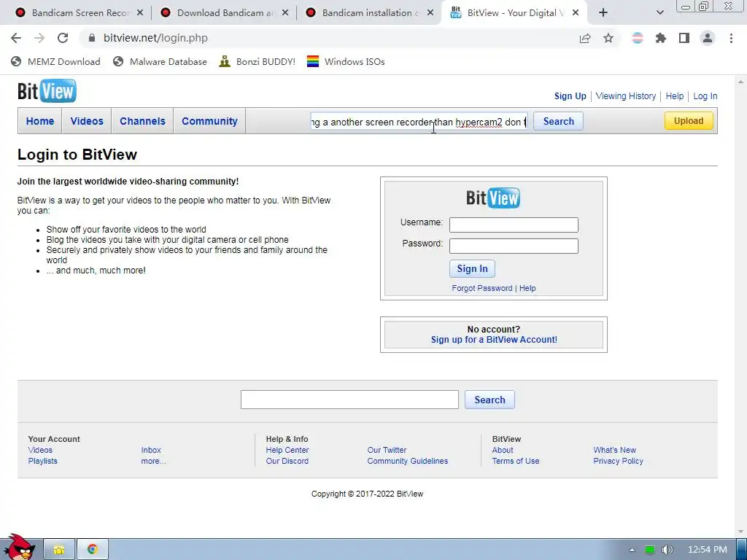Click Chrome icon in taskbar

(93, 550)
